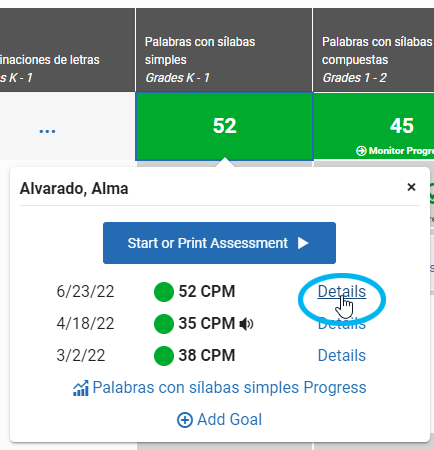The image size is (434, 450).
Task: Click the plus circle icon beside Add Goal
Action: [185, 420]
